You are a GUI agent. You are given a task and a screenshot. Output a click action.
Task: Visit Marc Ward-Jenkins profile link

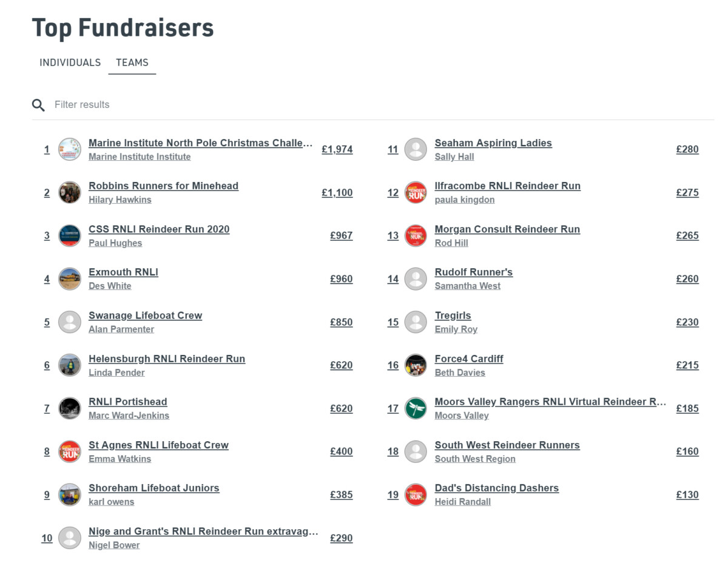(129, 416)
